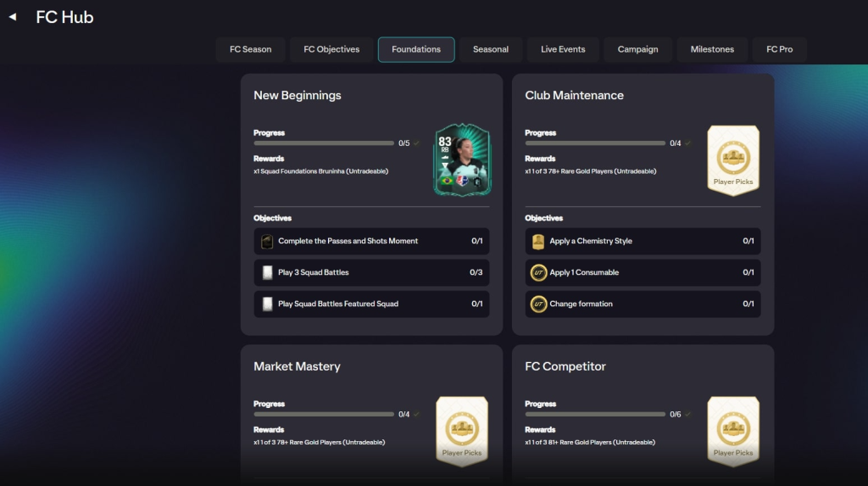Switch to the FC Objectives tab
This screenshot has height=486, width=868.
click(331, 49)
